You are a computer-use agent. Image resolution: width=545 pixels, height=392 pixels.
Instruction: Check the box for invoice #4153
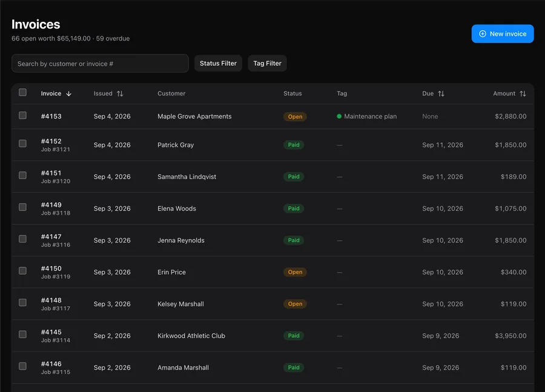(x=22, y=116)
